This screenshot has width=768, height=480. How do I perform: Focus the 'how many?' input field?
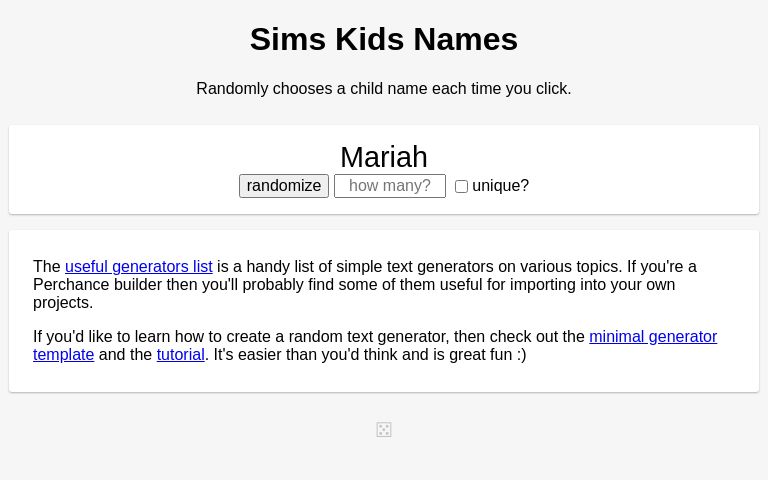[390, 186]
